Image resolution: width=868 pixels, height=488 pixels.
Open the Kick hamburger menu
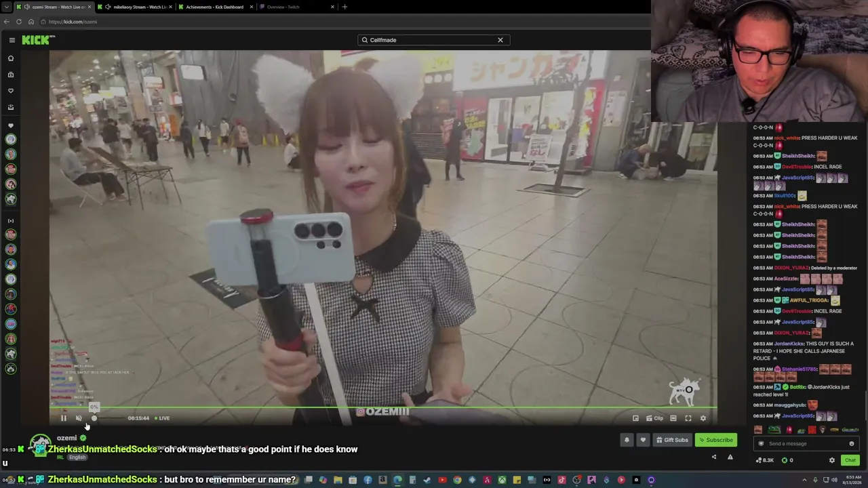click(x=12, y=40)
